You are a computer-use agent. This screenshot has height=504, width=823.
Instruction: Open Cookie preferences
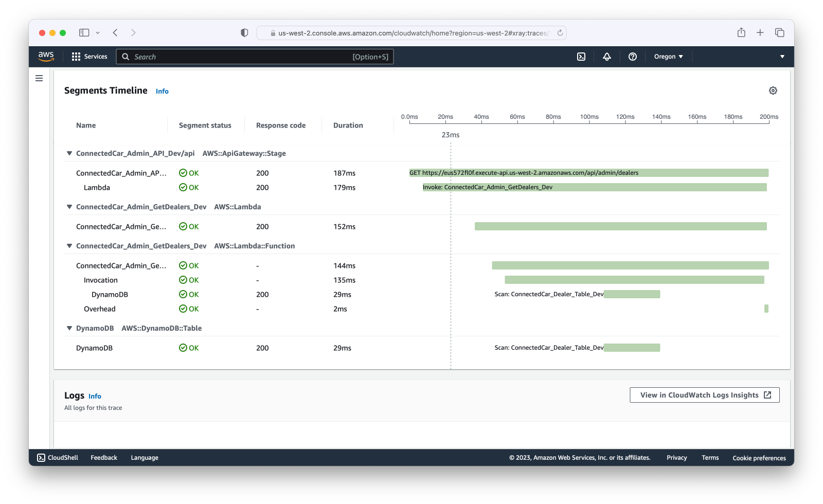[759, 458]
